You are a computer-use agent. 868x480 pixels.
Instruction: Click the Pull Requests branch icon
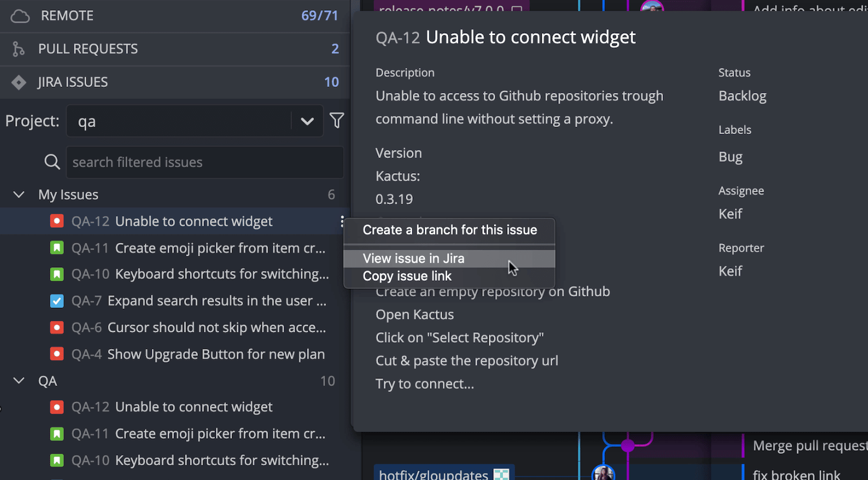(19, 49)
